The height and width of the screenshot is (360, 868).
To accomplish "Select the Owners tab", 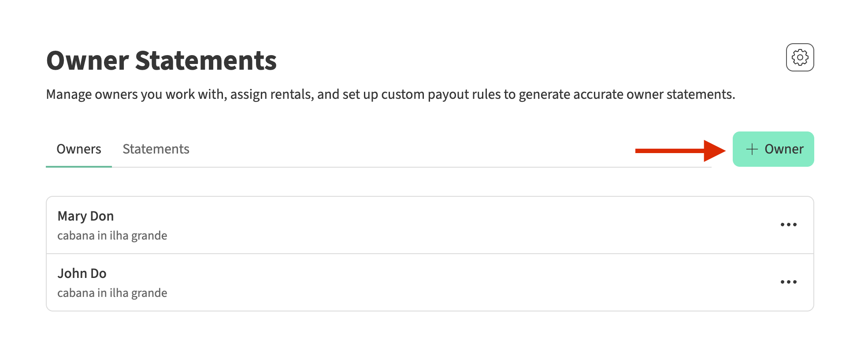I will [x=79, y=149].
